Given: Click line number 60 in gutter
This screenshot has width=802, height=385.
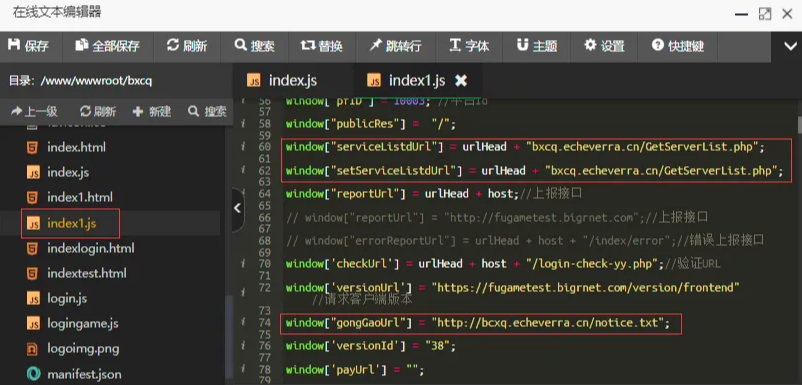Looking at the screenshot, I should [265, 148].
